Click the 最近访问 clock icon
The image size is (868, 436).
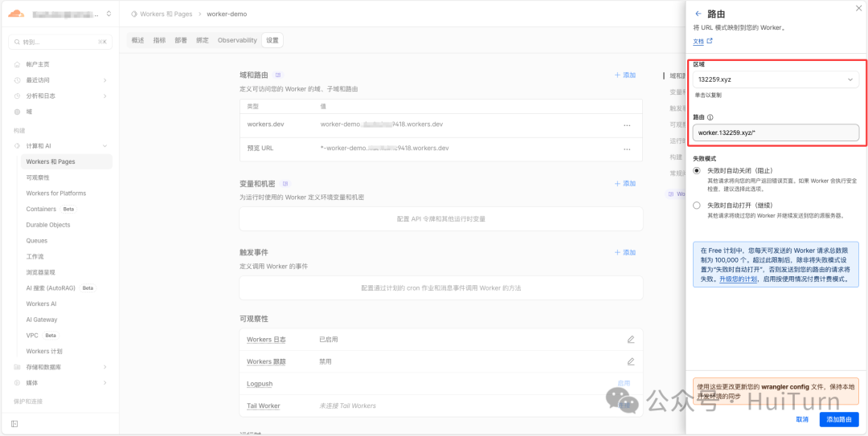[x=17, y=80]
